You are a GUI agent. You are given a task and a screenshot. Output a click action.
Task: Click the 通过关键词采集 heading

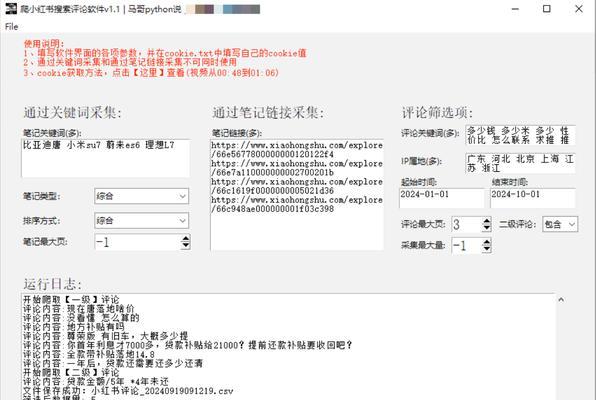coord(73,113)
